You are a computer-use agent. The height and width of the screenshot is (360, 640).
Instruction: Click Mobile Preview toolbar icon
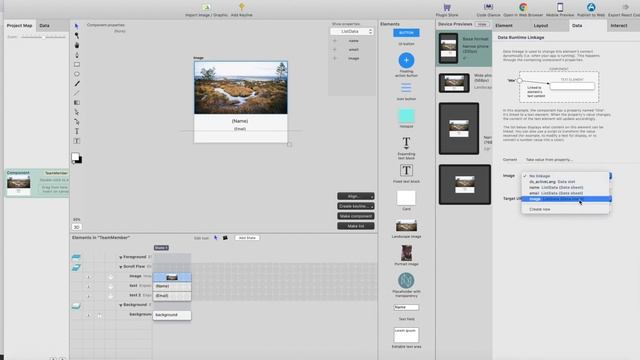click(560, 10)
